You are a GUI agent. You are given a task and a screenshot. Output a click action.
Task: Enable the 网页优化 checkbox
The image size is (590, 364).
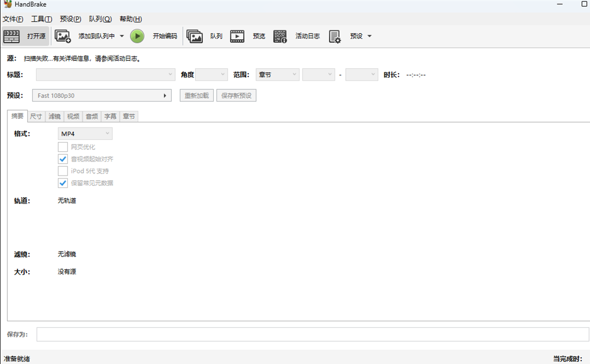(63, 147)
